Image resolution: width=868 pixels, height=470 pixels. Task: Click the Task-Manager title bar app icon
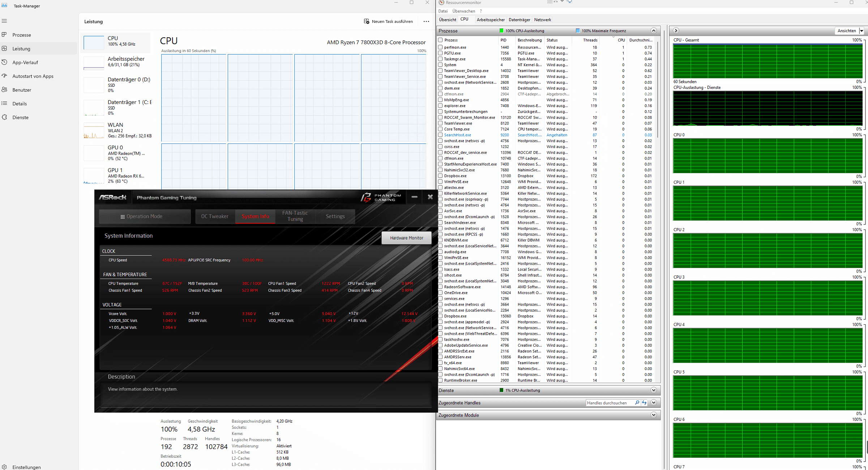click(x=4, y=5)
